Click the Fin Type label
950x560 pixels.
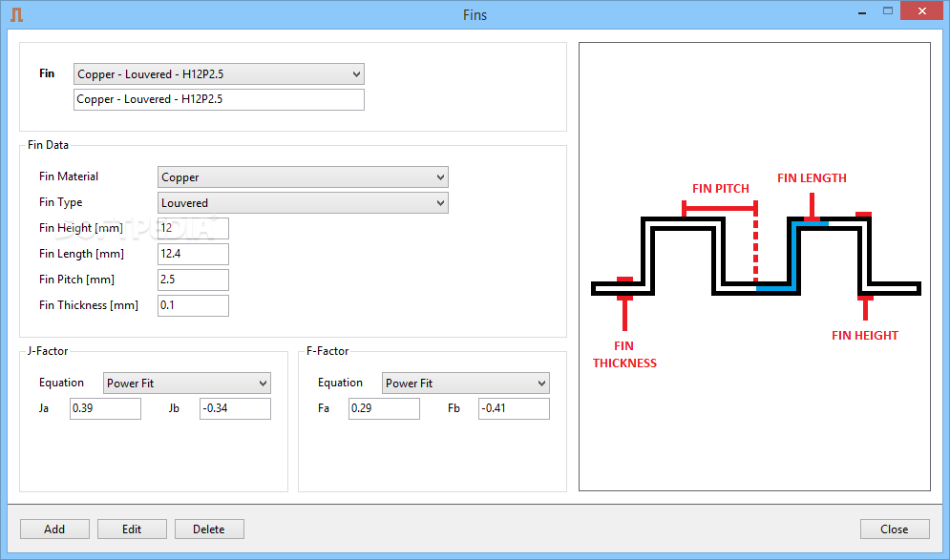60,202
